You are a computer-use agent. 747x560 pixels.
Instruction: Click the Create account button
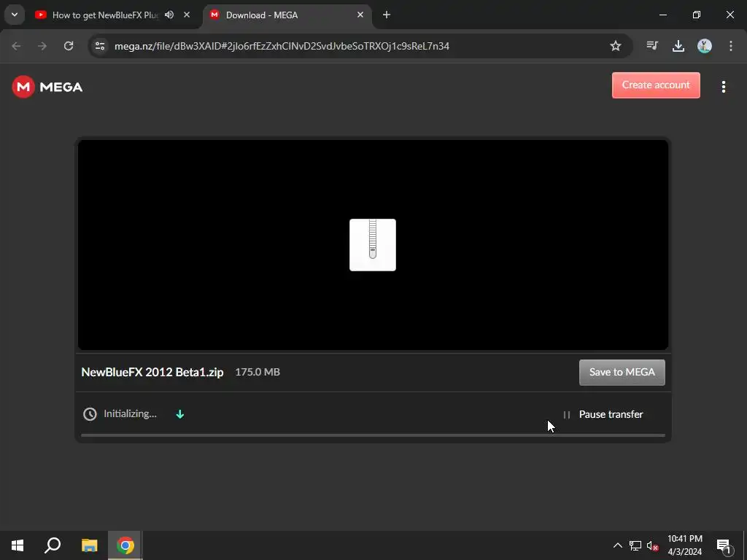point(656,85)
